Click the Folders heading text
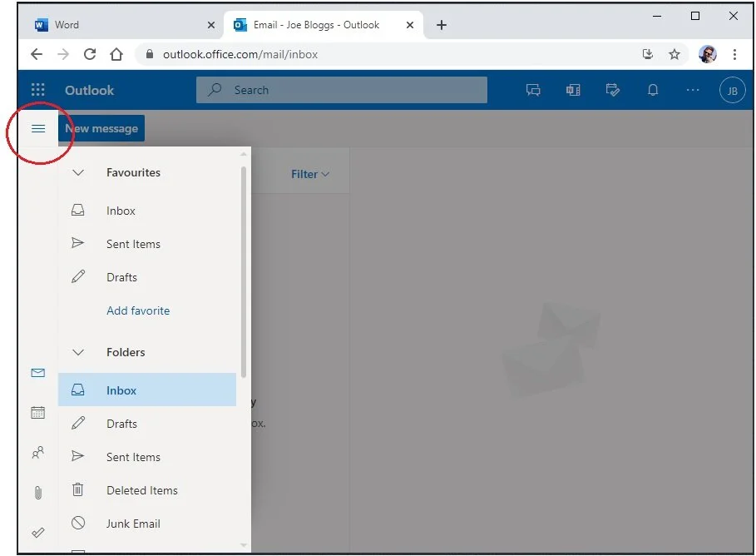This screenshot has width=756, height=556. 126,352
